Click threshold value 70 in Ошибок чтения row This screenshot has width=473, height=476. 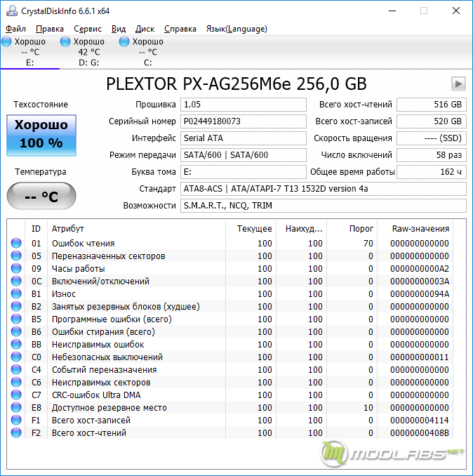(x=368, y=243)
